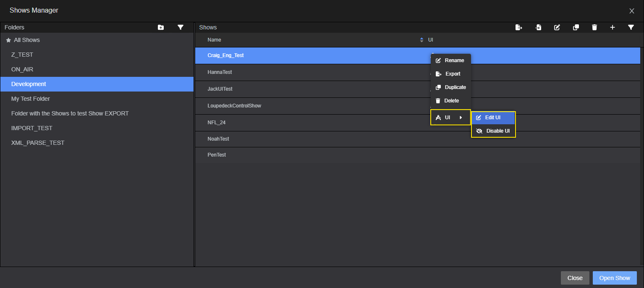644x288 pixels.
Task: Expand the UI submenu in context menu
Action: 450,118
